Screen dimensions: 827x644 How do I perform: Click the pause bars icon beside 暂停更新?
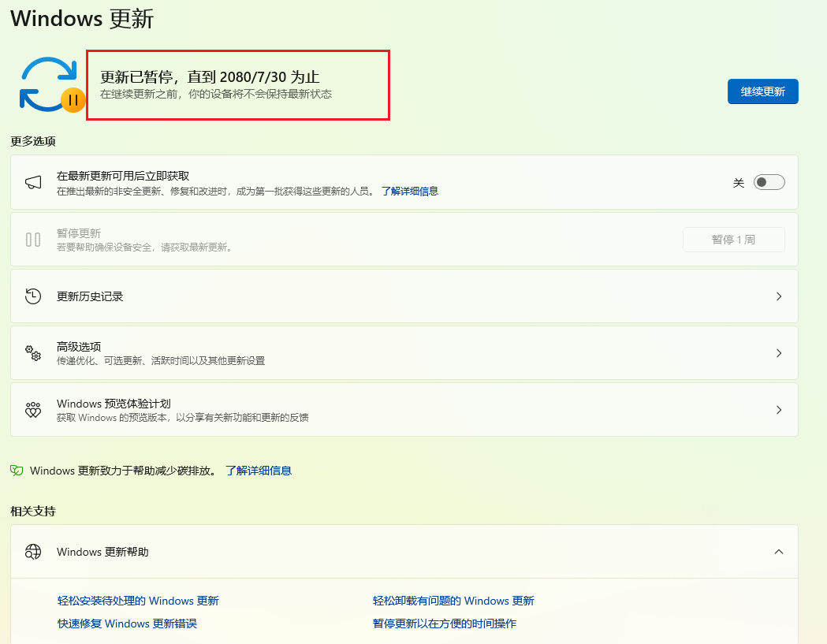33,240
